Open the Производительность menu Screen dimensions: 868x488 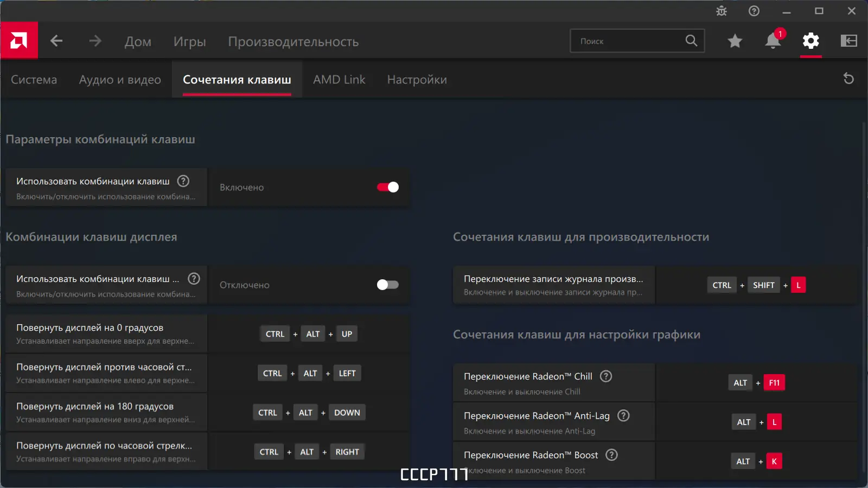[293, 42]
